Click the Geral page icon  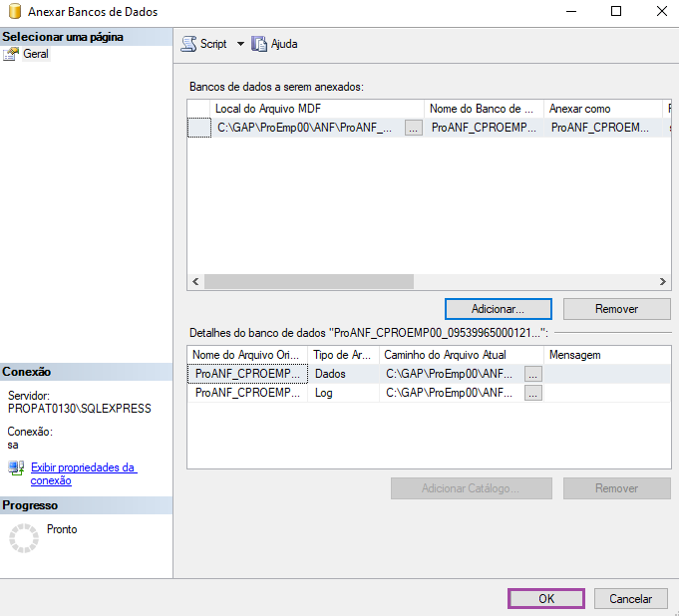(x=11, y=54)
